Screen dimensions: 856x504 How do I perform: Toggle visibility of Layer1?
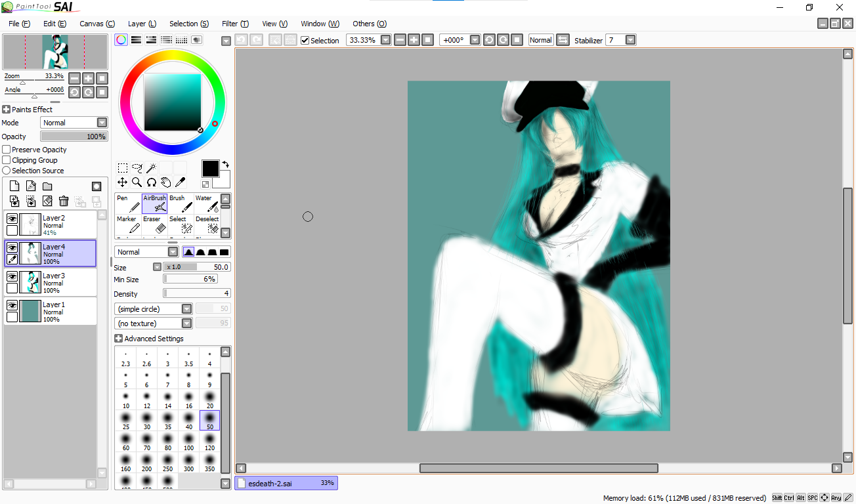tap(12, 305)
